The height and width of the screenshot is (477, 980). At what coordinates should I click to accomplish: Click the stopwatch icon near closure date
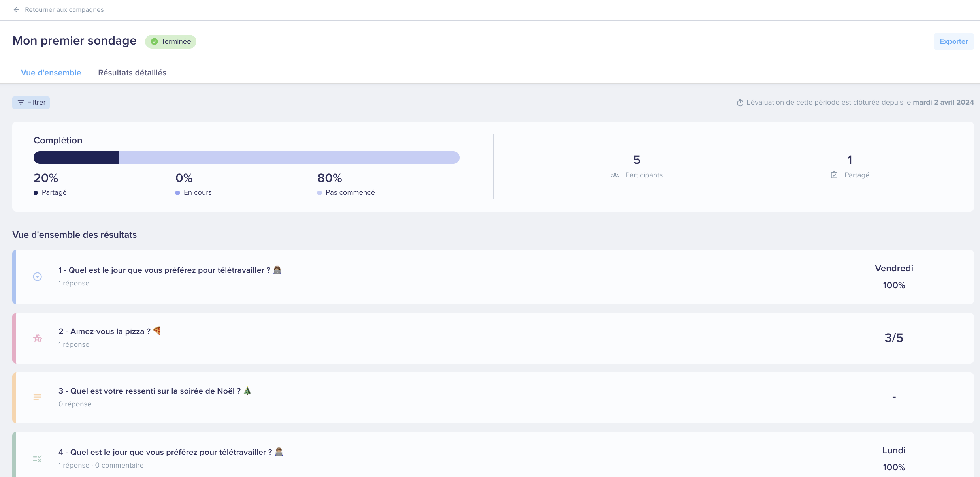tap(740, 103)
